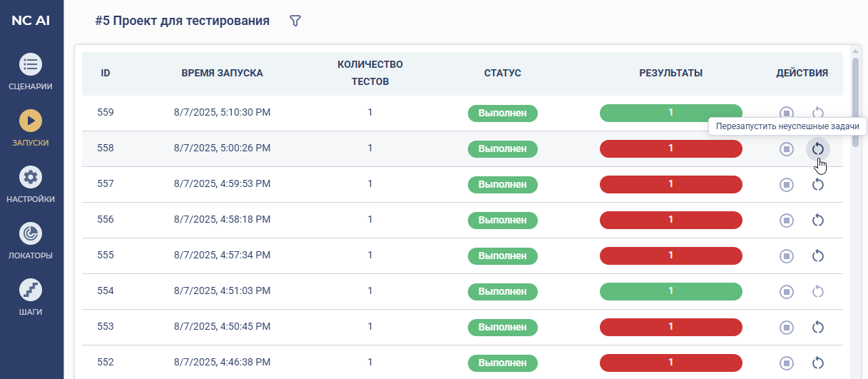Restart failed tasks for run 553
Screen dimensions: 868x379
pos(818,327)
